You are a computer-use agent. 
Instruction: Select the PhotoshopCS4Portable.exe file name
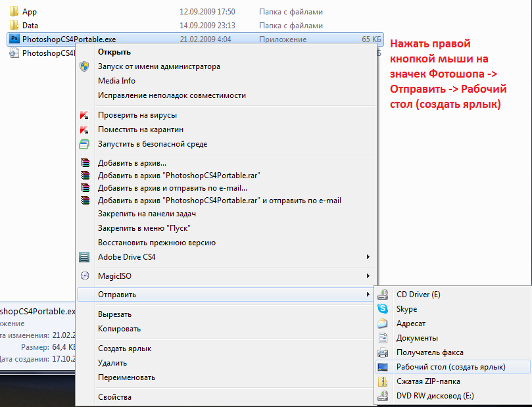pyautogui.click(x=69, y=39)
